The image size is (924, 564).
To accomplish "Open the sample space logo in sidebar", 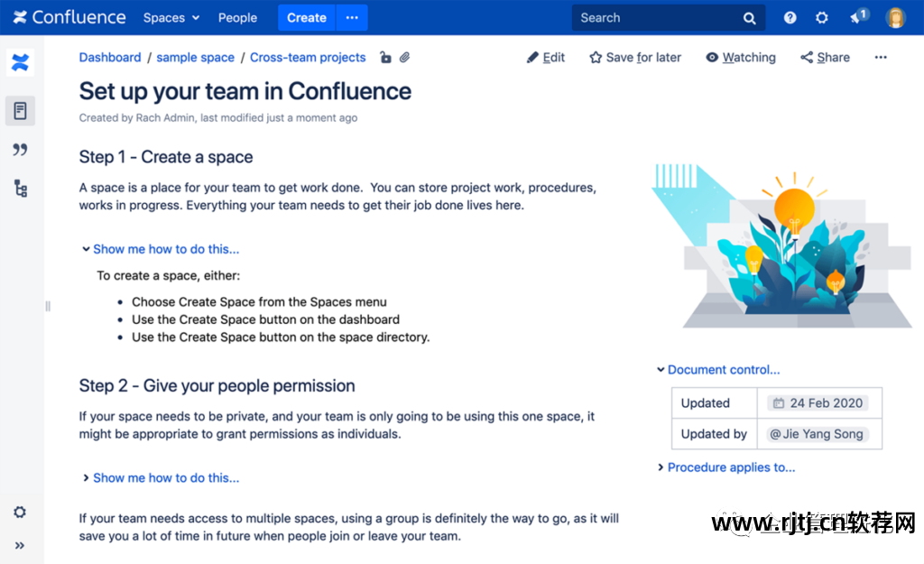I will (x=20, y=62).
